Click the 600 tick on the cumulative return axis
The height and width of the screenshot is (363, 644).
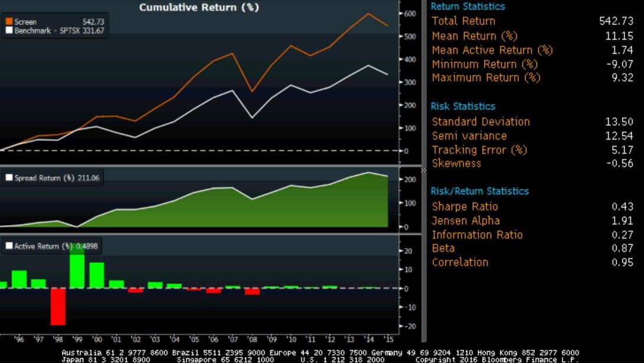coord(409,14)
